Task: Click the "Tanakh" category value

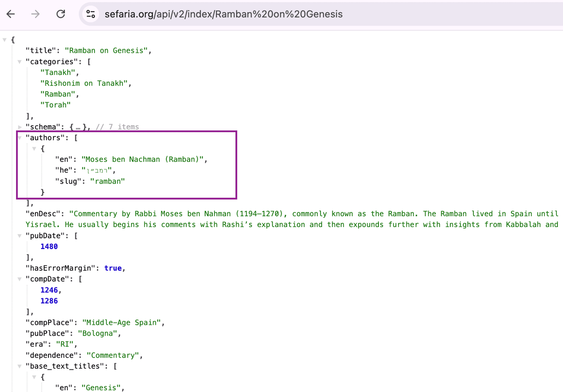Action: point(57,72)
